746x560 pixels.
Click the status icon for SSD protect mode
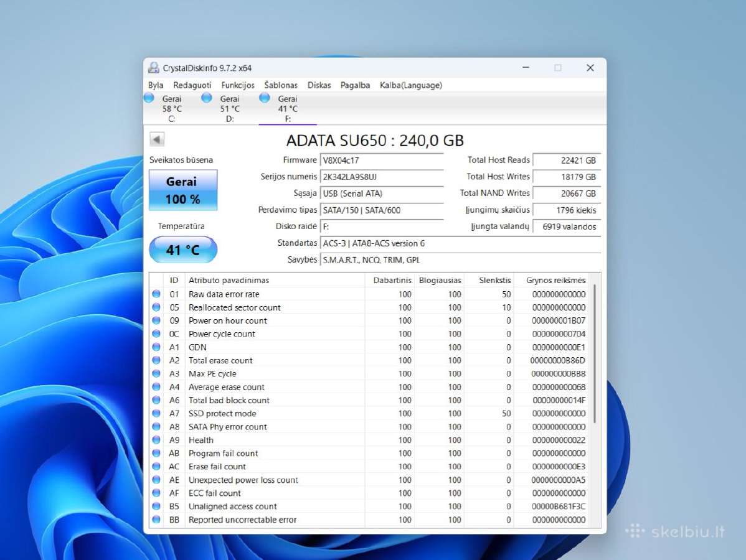[x=156, y=414]
